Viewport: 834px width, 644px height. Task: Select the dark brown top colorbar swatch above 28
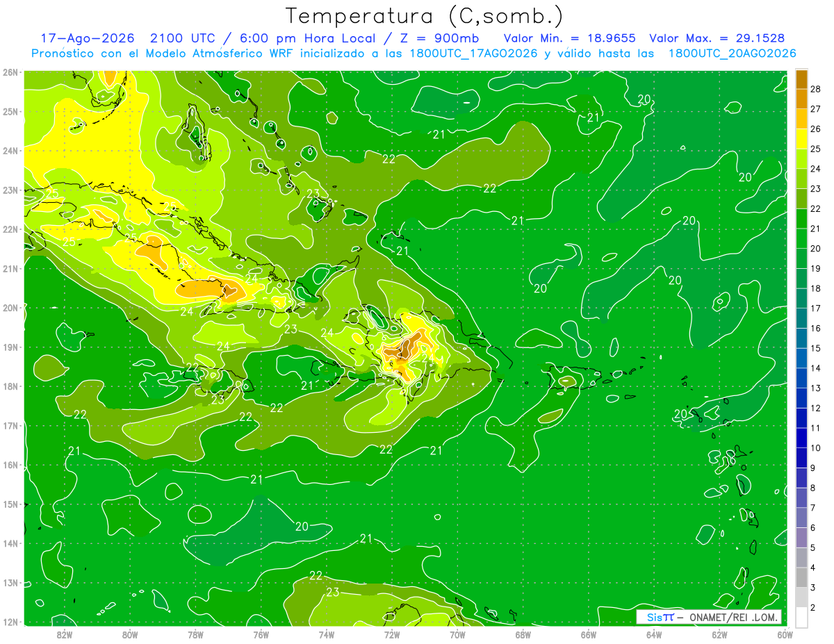click(x=801, y=79)
